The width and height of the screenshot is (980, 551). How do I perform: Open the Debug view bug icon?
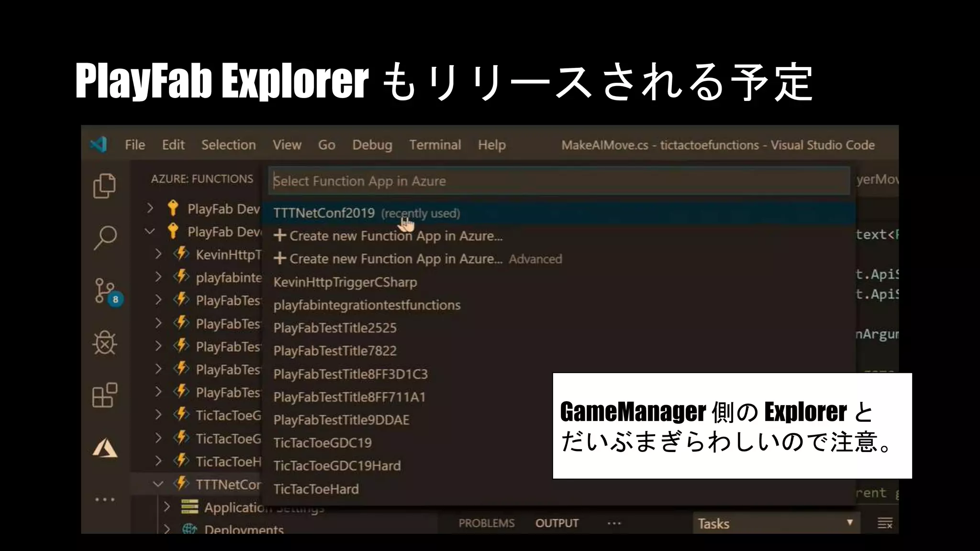105,342
